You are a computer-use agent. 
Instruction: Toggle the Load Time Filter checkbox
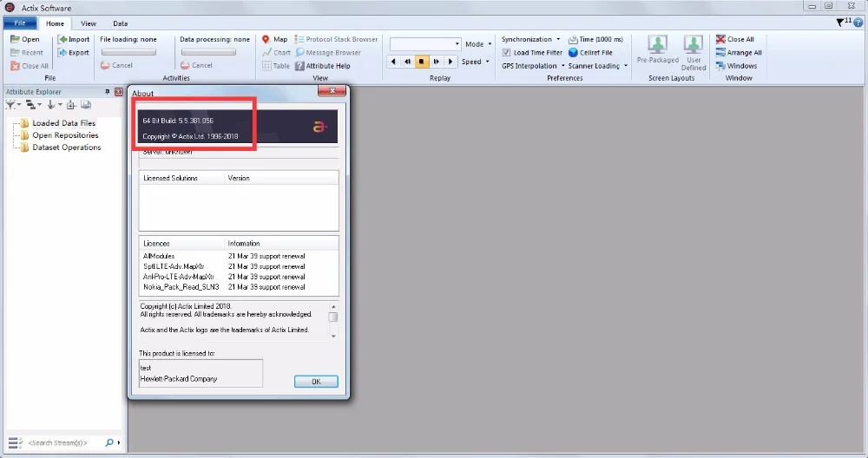click(506, 53)
